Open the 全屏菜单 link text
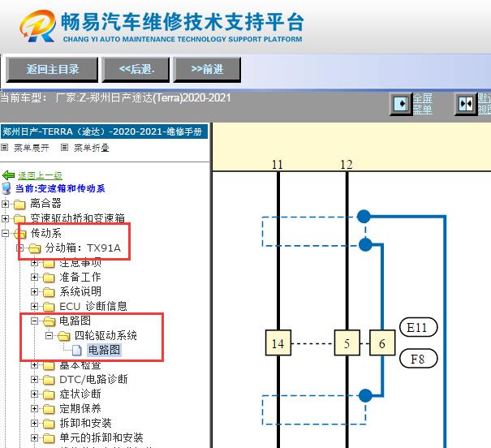 423,104
